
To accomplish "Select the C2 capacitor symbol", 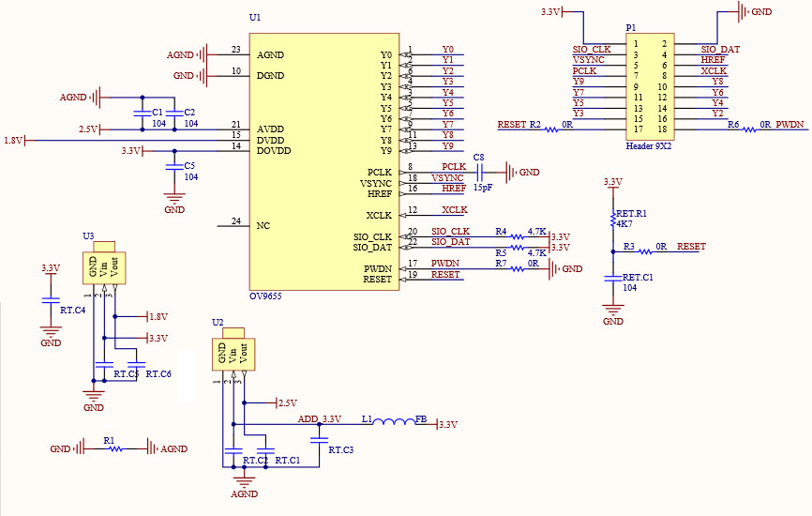I will click(x=174, y=113).
